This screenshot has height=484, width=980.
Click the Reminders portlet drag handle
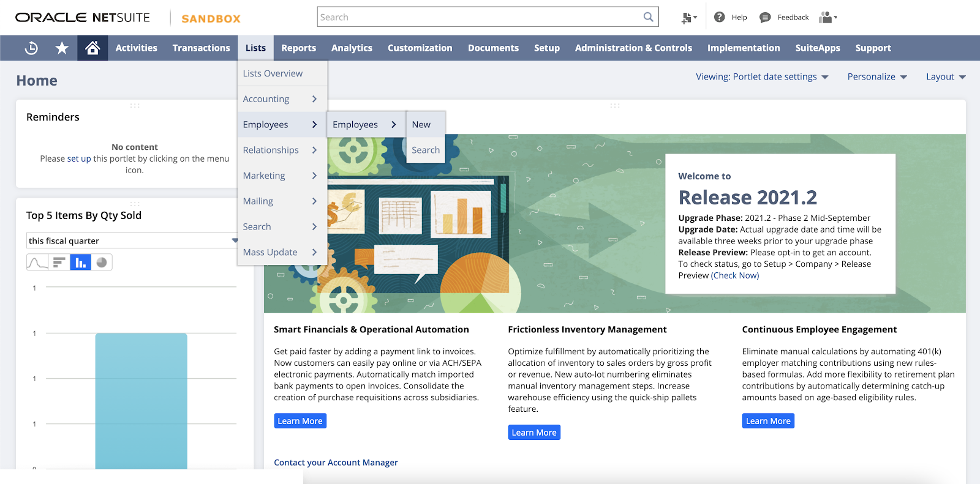coord(135,106)
